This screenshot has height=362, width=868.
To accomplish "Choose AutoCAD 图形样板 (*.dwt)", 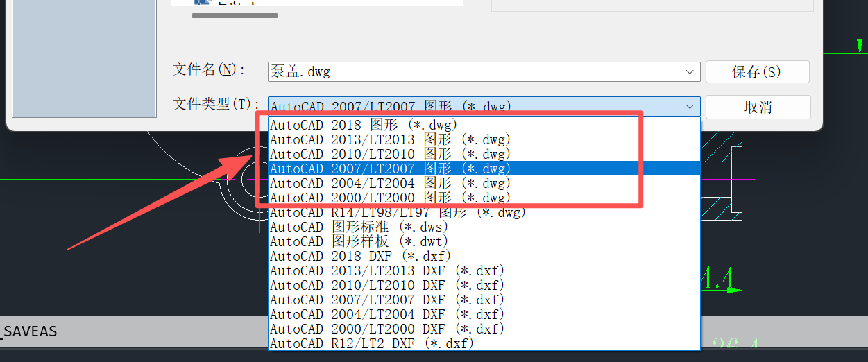I will pos(484,241).
